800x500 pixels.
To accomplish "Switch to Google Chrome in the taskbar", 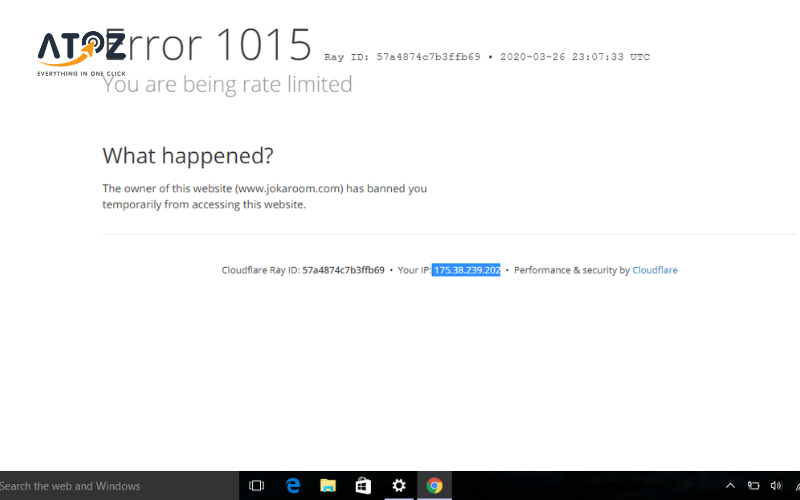I will (x=434, y=486).
